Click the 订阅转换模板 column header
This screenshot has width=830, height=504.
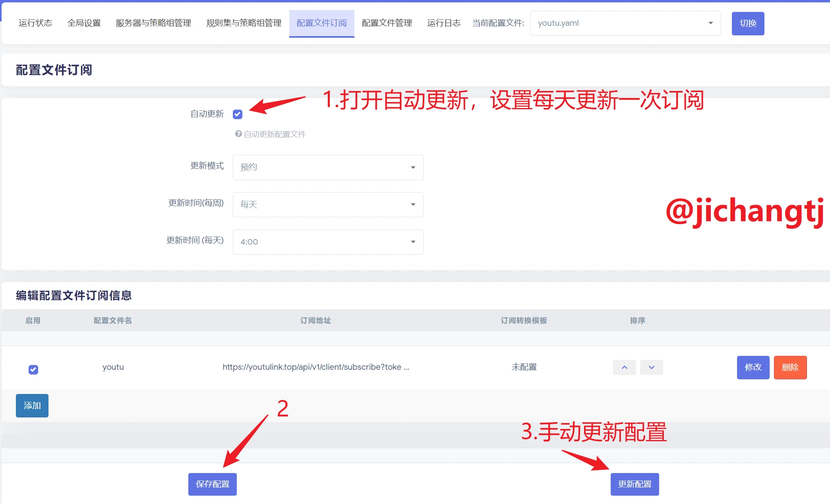tap(524, 321)
